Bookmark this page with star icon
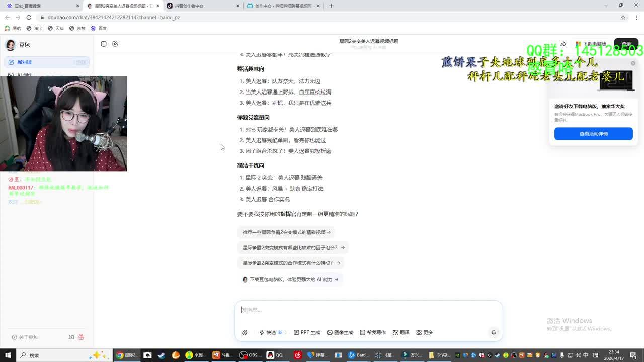The height and width of the screenshot is (362, 644). click(623, 17)
